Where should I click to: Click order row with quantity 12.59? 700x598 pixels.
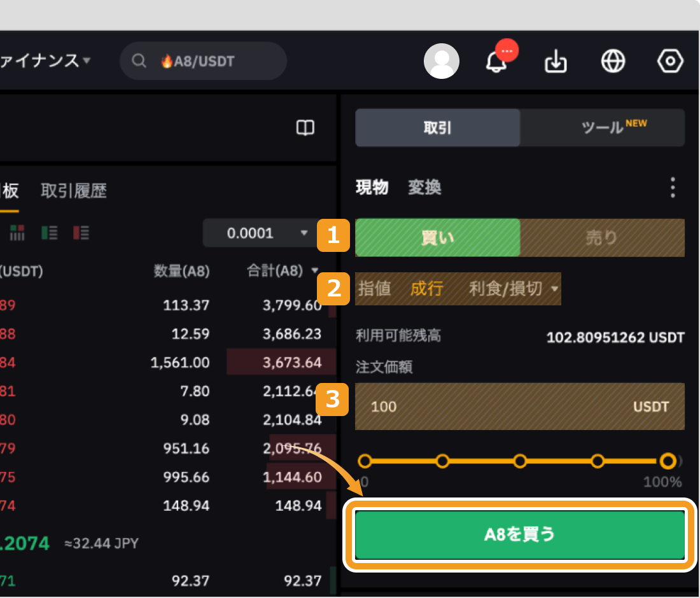click(168, 334)
